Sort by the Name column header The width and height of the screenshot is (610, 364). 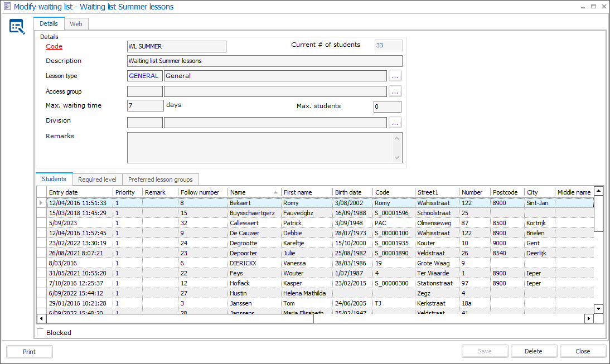(x=253, y=192)
